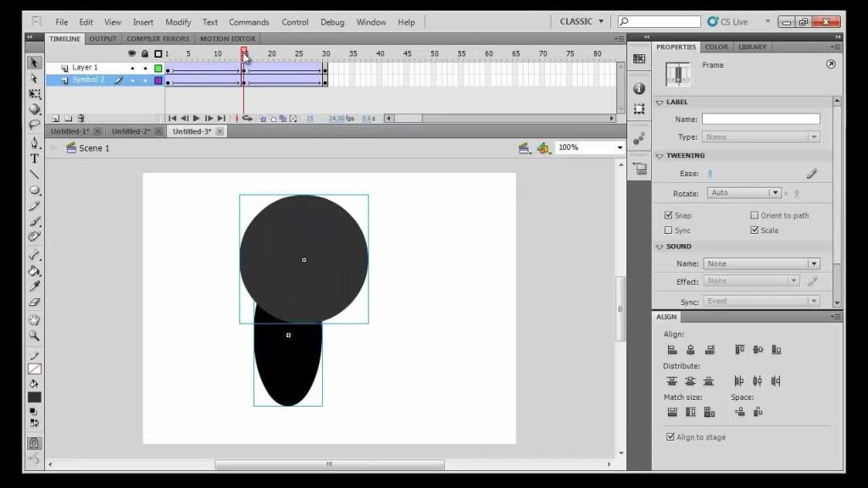Toggle Show/Hide all layers eye icon

(131, 53)
